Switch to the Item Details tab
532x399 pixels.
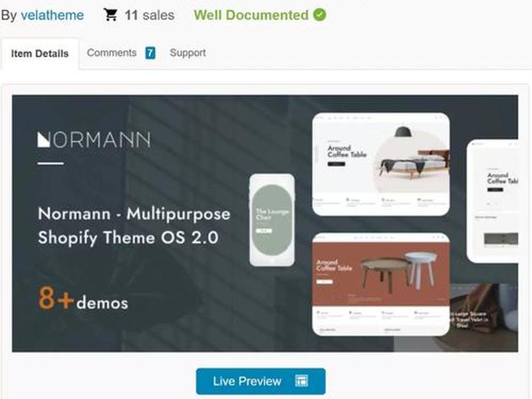pyautogui.click(x=40, y=54)
